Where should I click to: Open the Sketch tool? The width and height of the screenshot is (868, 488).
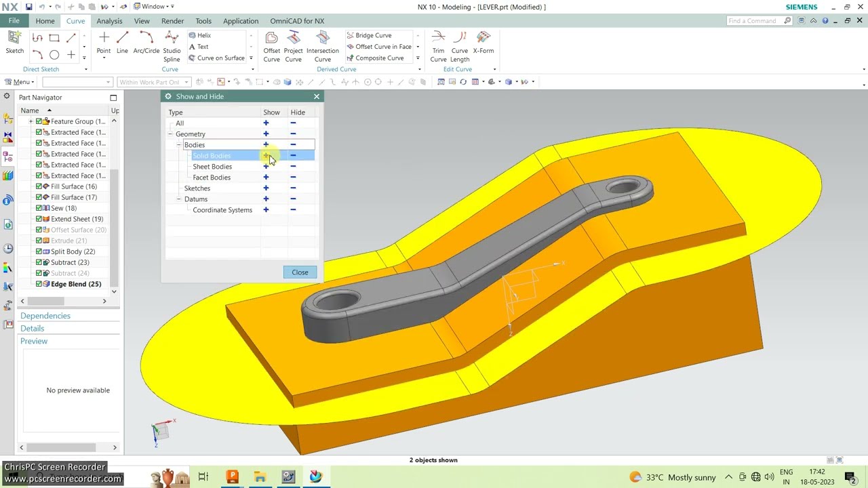pos(14,43)
